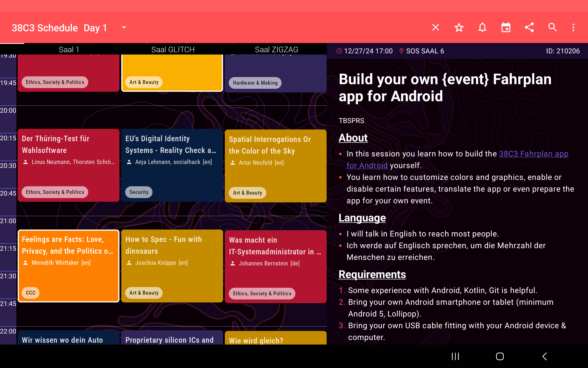588x368 pixels.
Task: Click the Language heading
Action: point(362,218)
